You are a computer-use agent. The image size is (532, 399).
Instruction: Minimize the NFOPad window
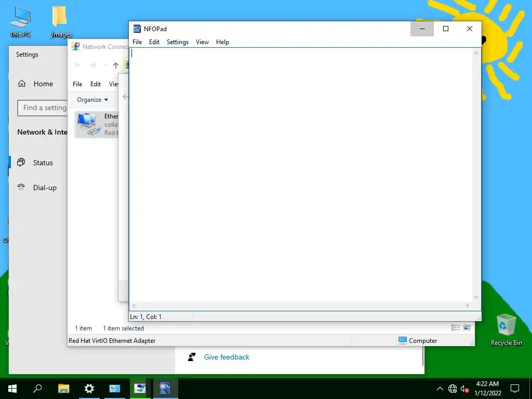422,29
